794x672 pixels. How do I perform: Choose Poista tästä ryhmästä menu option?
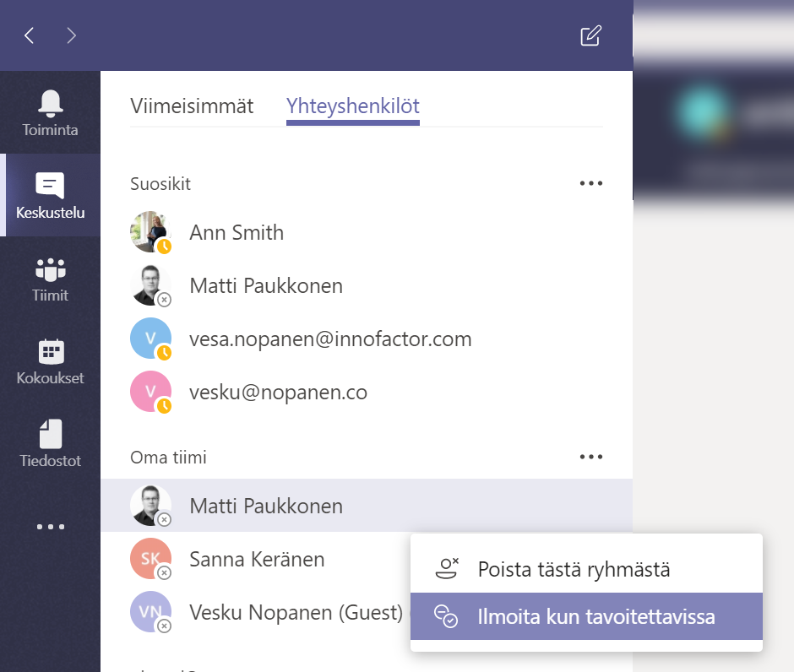pyautogui.click(x=574, y=569)
